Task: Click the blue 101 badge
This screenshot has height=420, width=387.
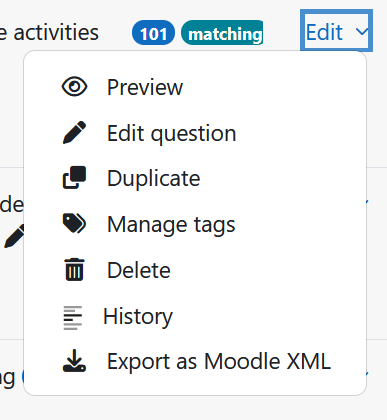Action: coord(153,33)
